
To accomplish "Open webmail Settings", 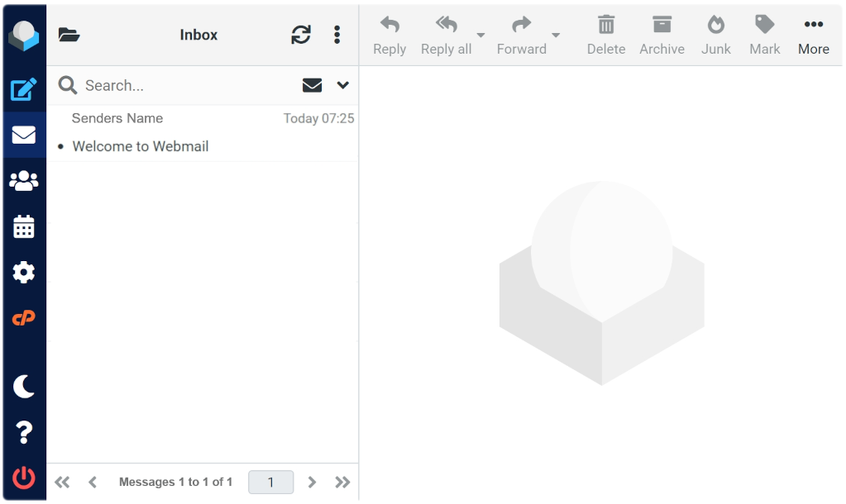I will coord(23,271).
